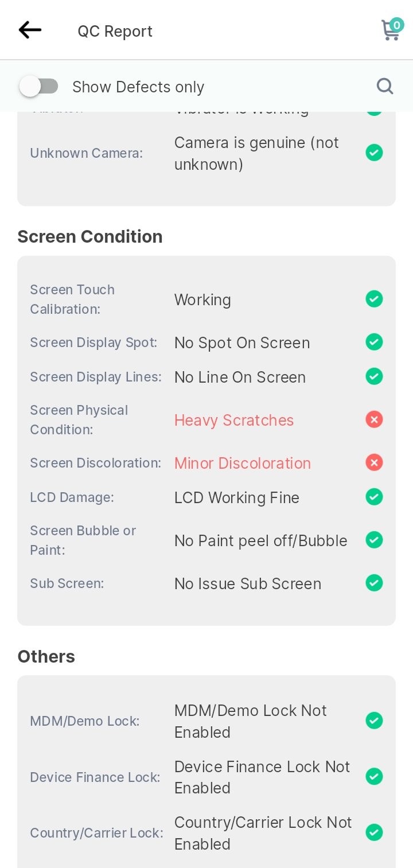The width and height of the screenshot is (413, 868).
Task: Tap the cart item count badge
Action: click(x=396, y=25)
